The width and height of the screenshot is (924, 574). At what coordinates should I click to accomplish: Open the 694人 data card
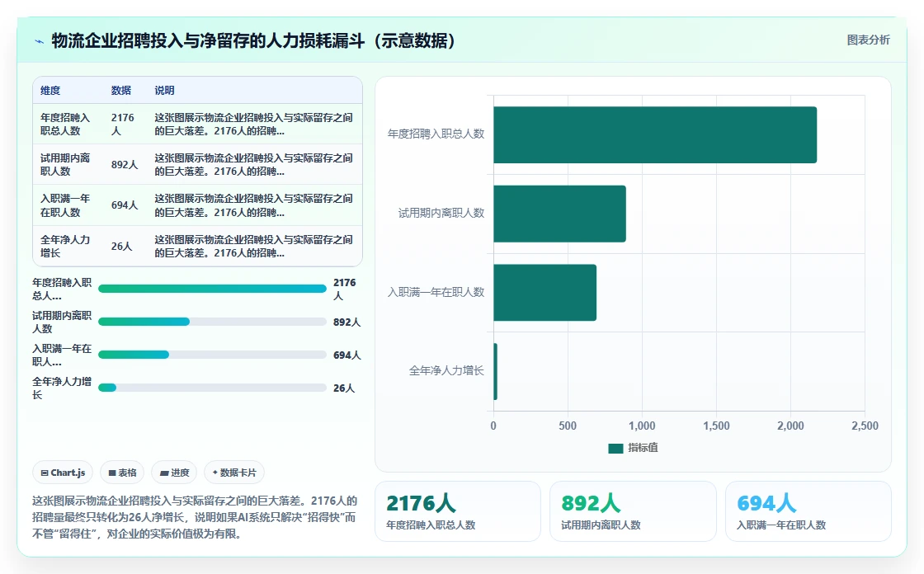(x=808, y=511)
